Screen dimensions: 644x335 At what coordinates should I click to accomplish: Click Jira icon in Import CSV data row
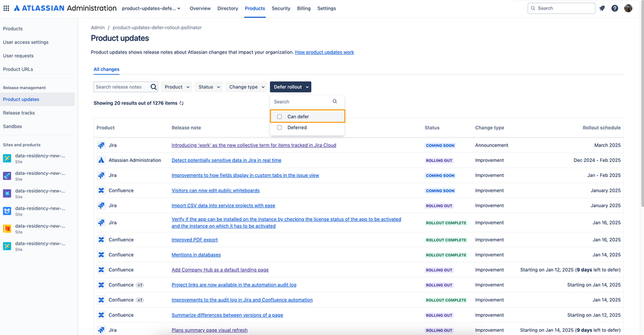pyautogui.click(x=101, y=205)
